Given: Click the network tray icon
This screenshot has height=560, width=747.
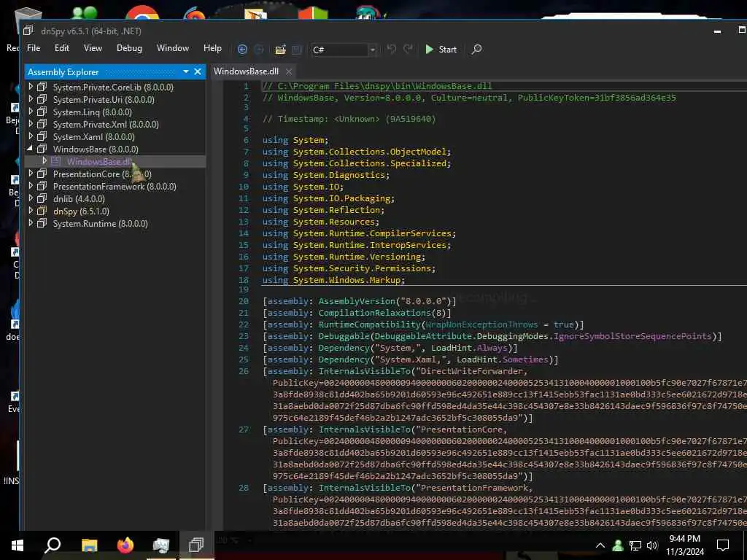Looking at the screenshot, I should pyautogui.click(x=635, y=545).
